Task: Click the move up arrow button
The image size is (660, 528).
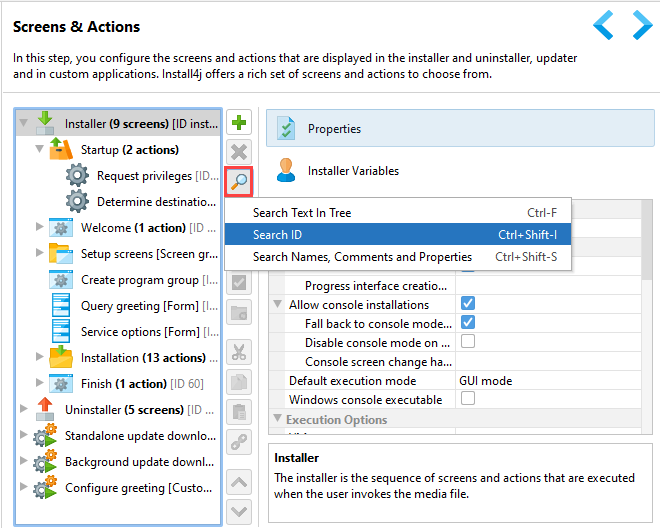Action: 239,482
